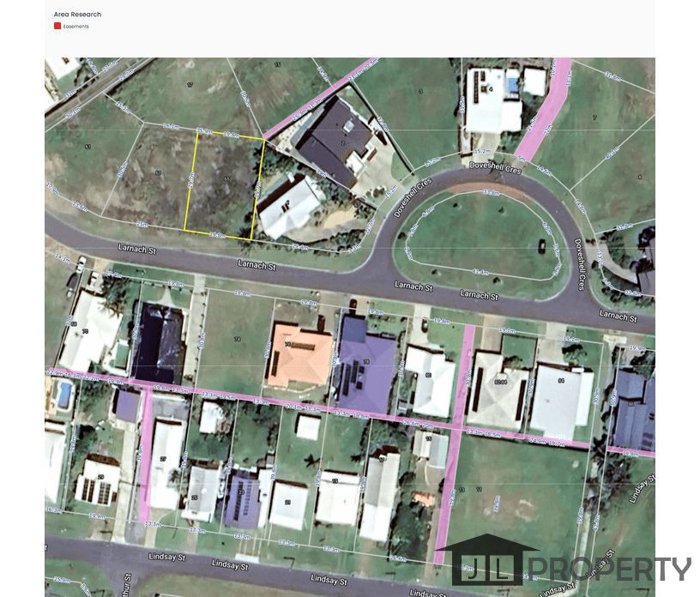Click the leftmost Larnach St road label
This screenshot has height=597, width=700.
[137, 249]
